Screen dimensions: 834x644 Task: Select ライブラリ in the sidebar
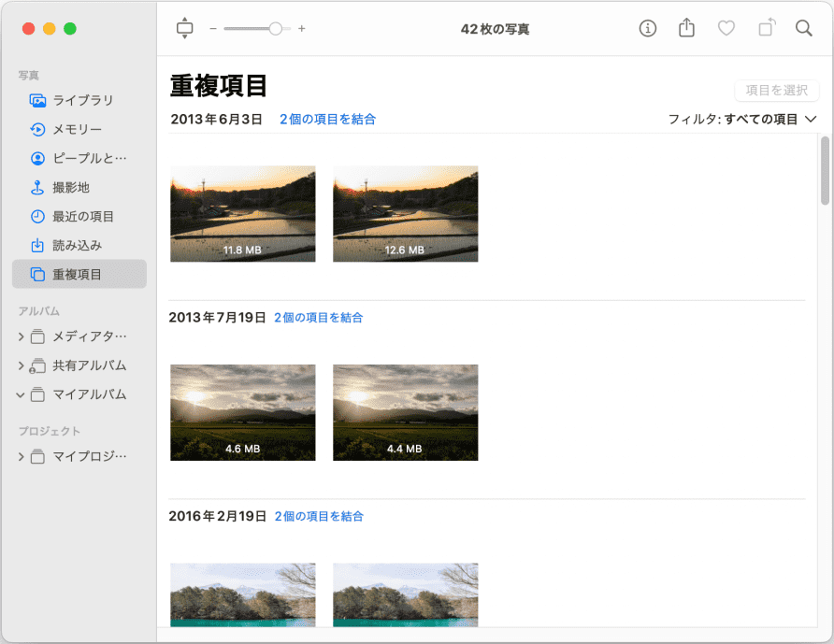[82, 100]
